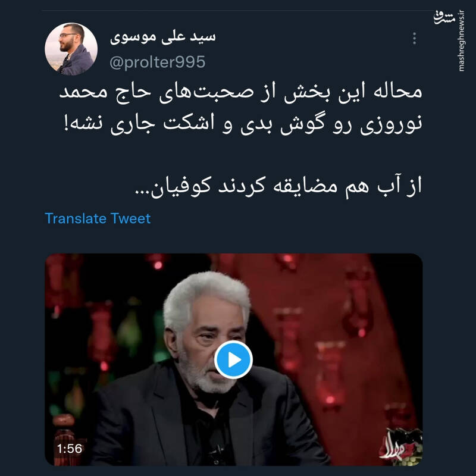Open the @prolter995 handle

[x=157, y=62]
